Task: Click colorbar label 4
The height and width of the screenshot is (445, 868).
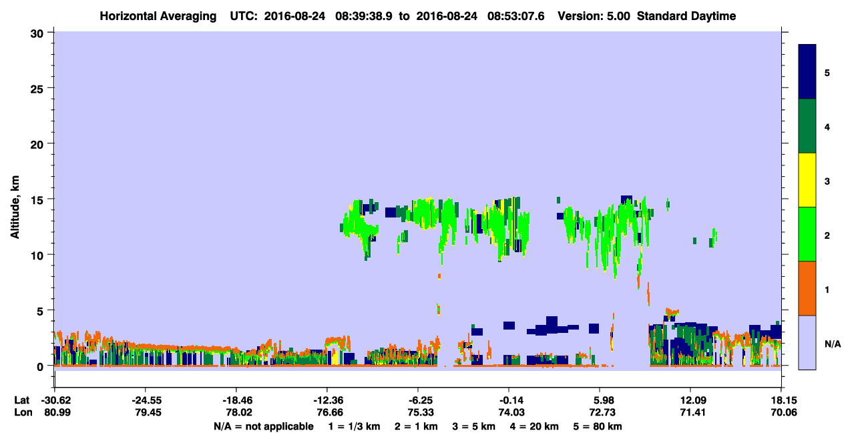Action: (x=827, y=127)
